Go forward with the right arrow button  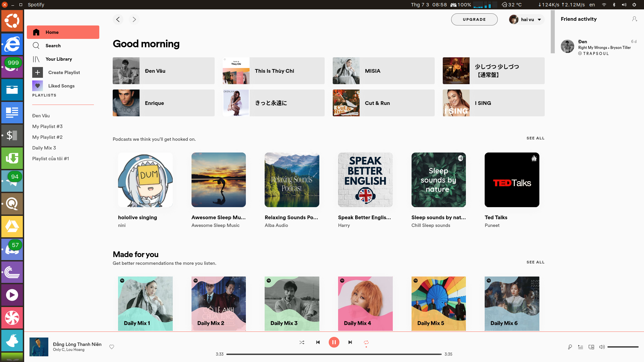coord(134,19)
